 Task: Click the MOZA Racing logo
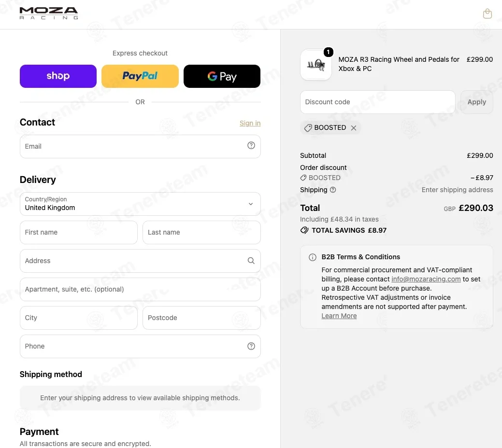point(49,14)
